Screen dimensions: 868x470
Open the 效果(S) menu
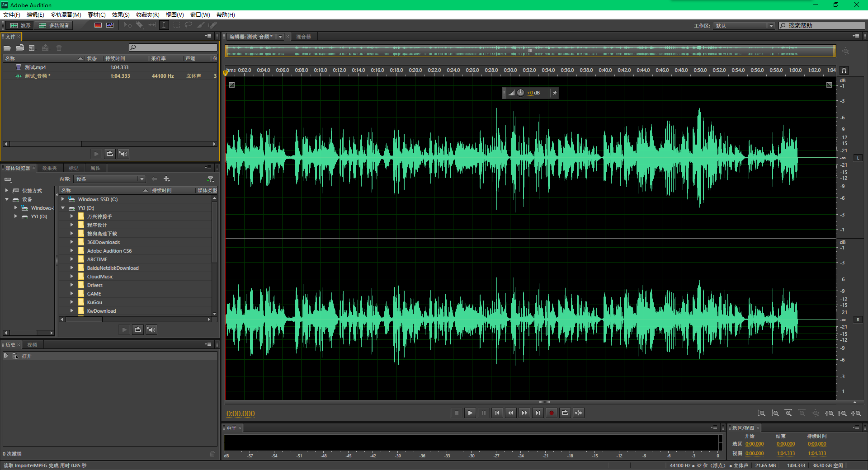pyautogui.click(x=121, y=15)
